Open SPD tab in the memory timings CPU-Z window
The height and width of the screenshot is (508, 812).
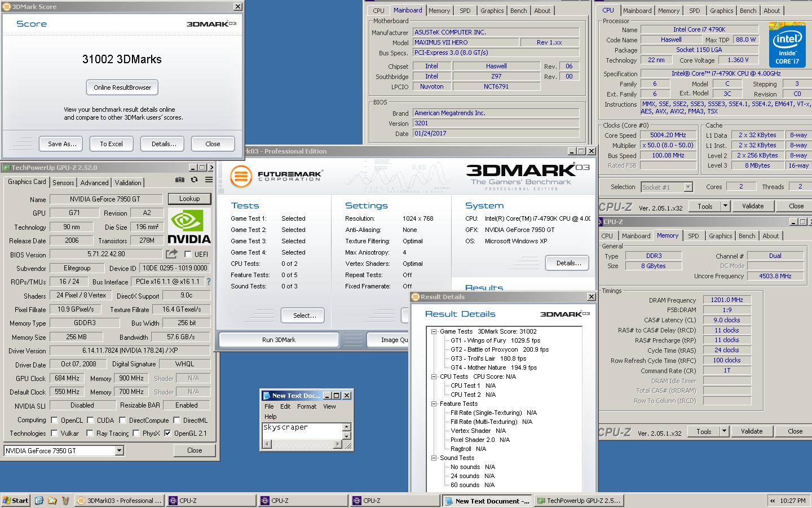pyautogui.click(x=693, y=236)
